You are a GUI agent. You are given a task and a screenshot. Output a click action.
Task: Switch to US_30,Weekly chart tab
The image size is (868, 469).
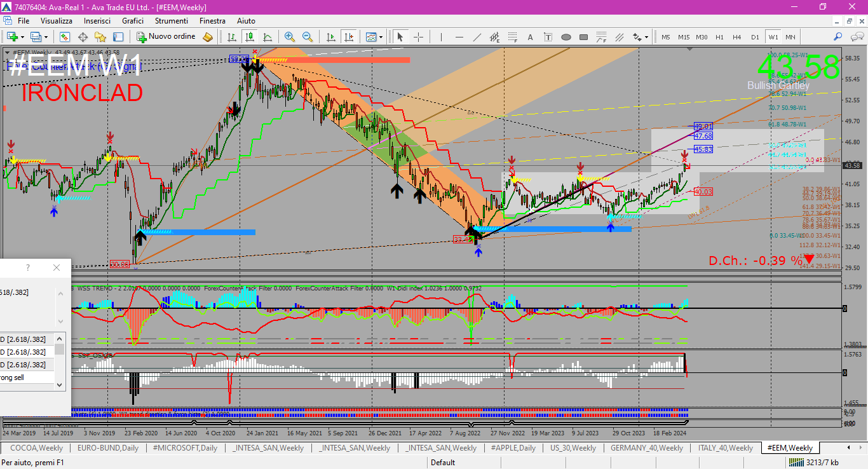(573, 448)
